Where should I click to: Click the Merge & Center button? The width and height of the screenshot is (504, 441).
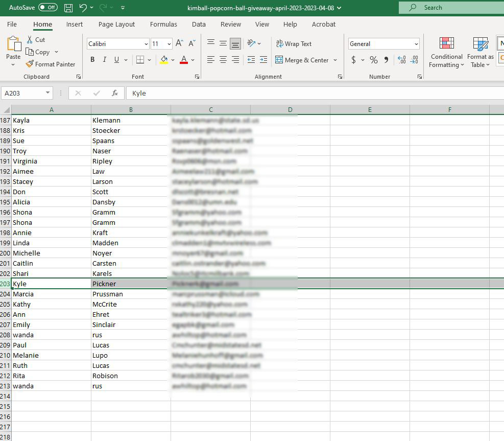pyautogui.click(x=302, y=60)
